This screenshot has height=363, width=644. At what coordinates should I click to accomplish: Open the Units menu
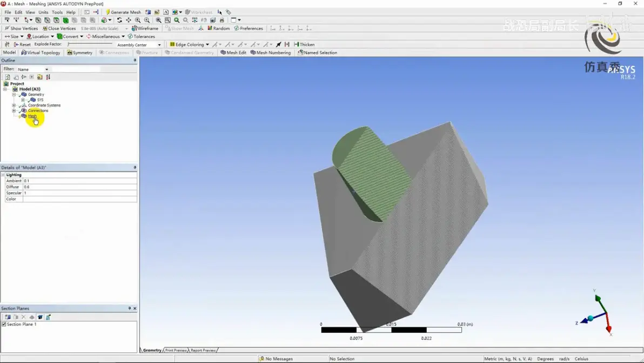click(43, 12)
